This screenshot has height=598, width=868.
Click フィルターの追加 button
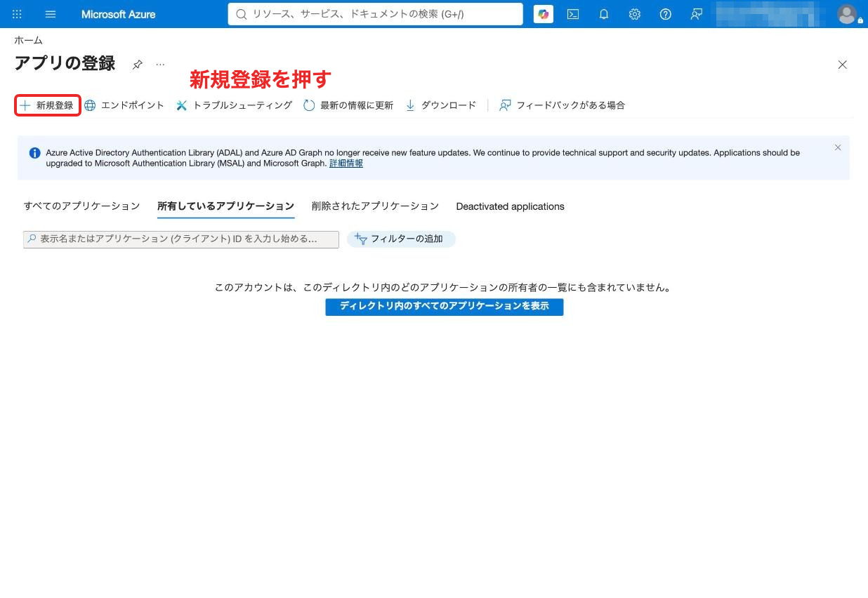[x=401, y=239]
